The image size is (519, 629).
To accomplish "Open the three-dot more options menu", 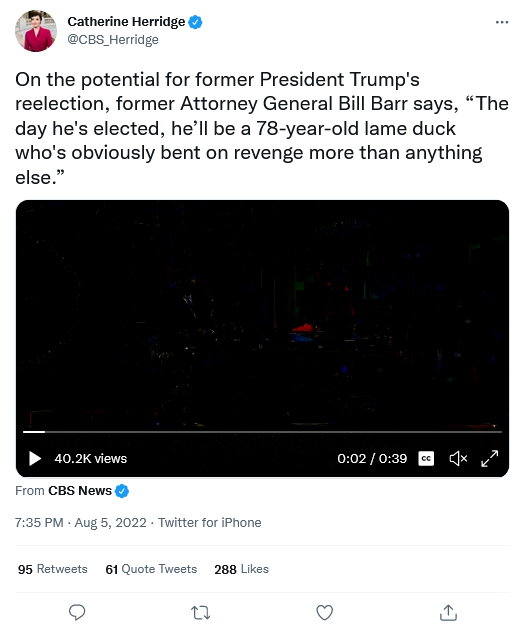I will pyautogui.click(x=502, y=22).
